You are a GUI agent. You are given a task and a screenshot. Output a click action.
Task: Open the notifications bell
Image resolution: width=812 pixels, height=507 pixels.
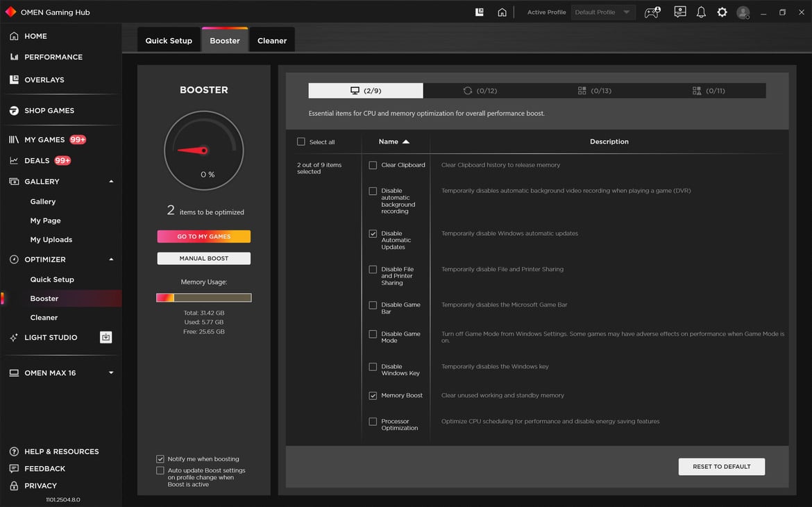click(x=701, y=12)
